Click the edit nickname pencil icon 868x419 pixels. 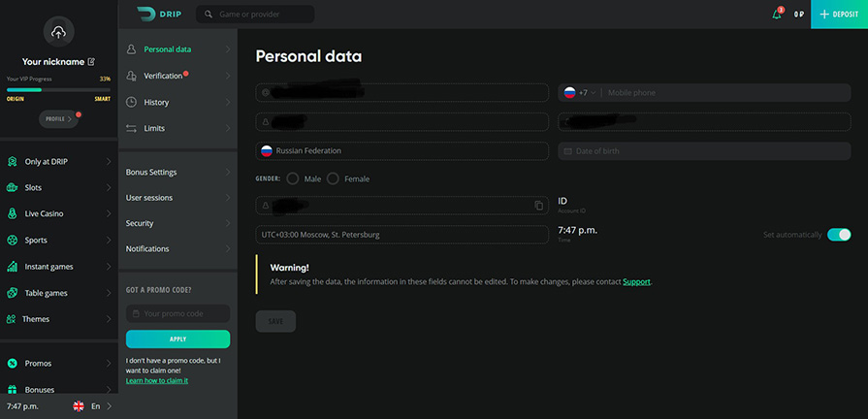point(91,61)
